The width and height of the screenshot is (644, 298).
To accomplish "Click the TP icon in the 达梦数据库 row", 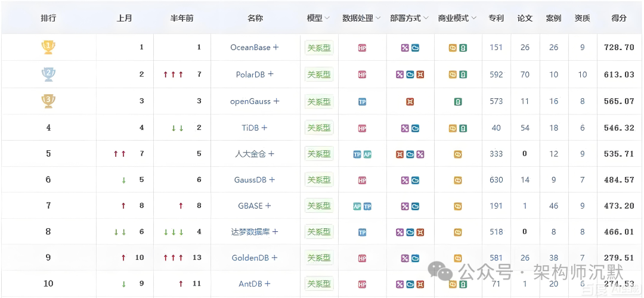I will point(363,232).
